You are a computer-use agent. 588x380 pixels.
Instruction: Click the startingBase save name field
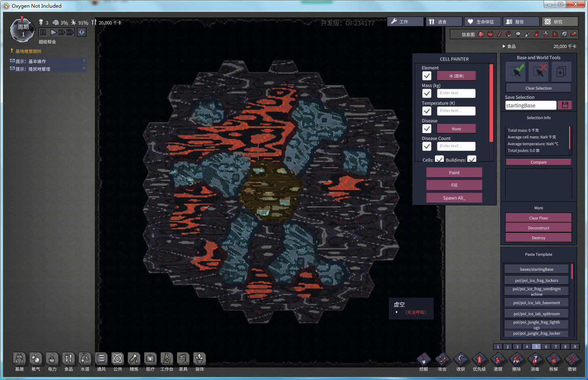pos(531,105)
